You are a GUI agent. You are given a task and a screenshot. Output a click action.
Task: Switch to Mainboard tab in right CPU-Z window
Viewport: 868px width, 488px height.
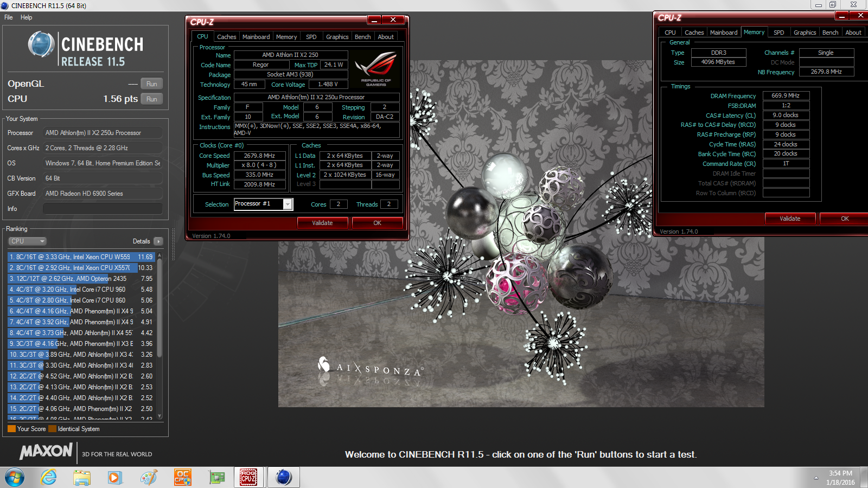point(724,33)
